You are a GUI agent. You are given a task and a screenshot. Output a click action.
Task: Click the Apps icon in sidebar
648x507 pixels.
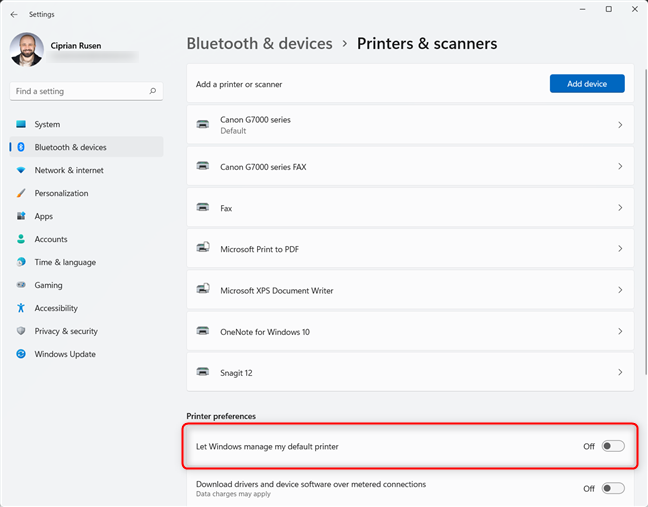pos(21,216)
